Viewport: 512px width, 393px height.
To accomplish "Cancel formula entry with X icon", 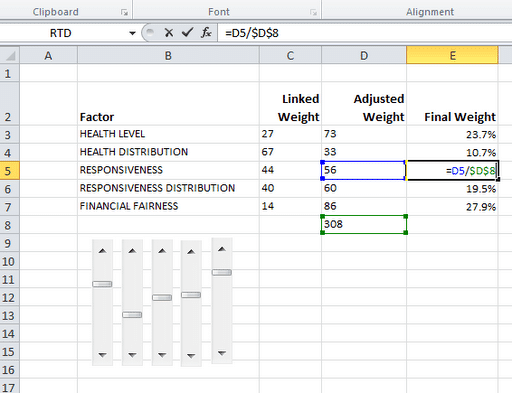I will [x=169, y=33].
